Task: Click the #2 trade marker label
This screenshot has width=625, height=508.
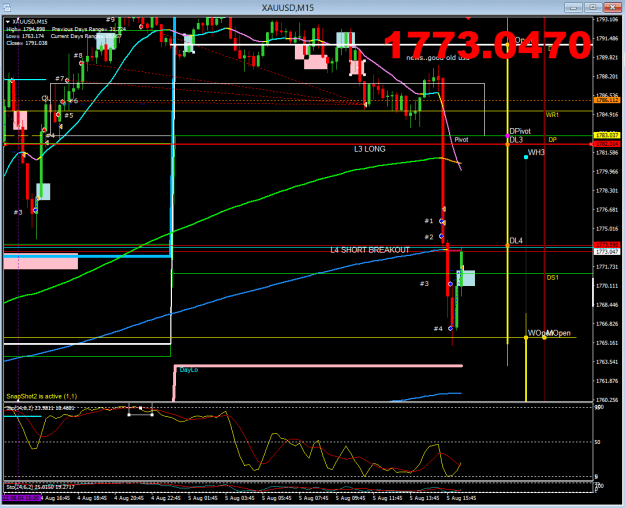Action: click(x=428, y=237)
